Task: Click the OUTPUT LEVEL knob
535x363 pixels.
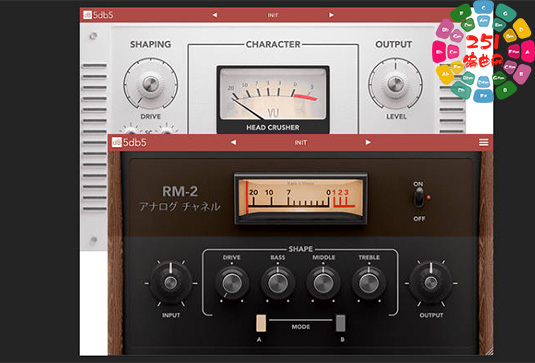Action: click(395, 83)
